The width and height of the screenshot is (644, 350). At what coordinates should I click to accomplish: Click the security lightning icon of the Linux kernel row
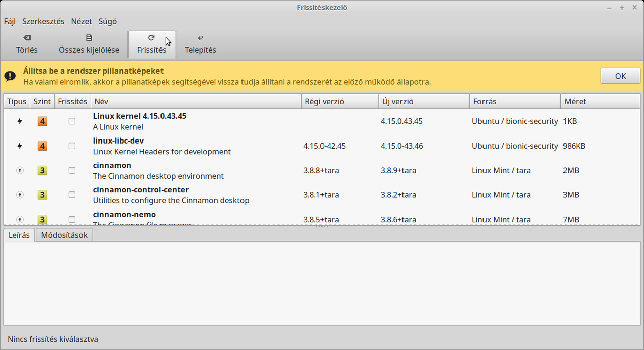(x=20, y=121)
